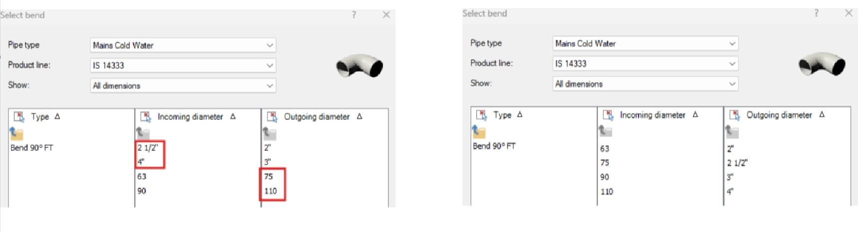The width and height of the screenshot is (868, 232).
Task: Select outgoing diameter 110 in left dialog
Action: 270,191
